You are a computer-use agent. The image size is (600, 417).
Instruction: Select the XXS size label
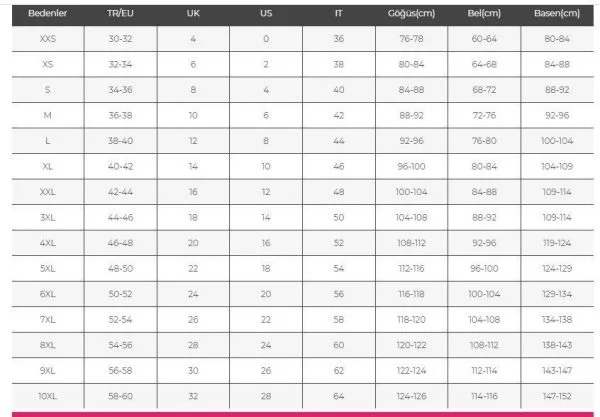pyautogui.click(x=47, y=37)
